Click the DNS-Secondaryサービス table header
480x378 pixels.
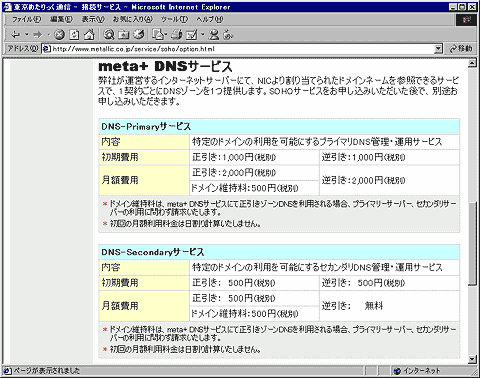[x=279, y=252]
